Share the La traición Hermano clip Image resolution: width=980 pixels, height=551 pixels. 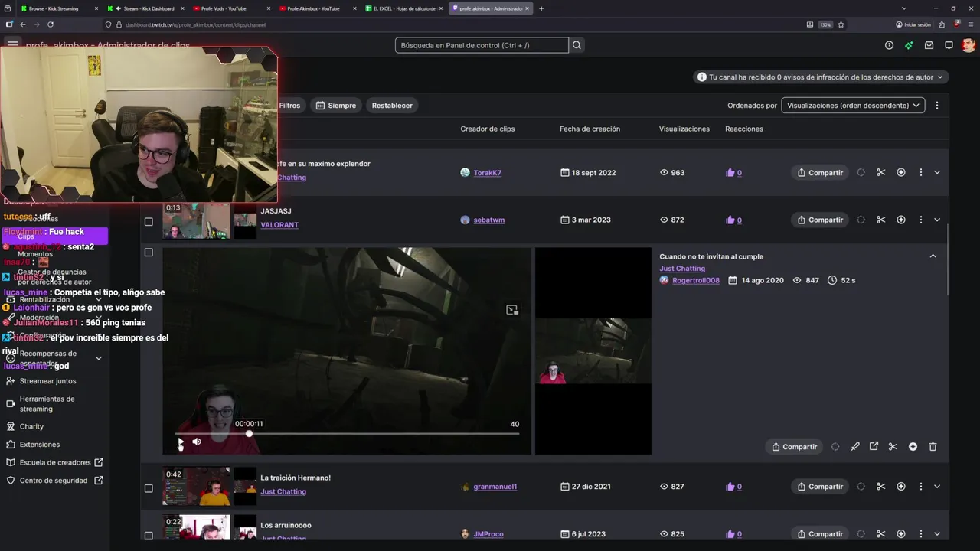(820, 487)
